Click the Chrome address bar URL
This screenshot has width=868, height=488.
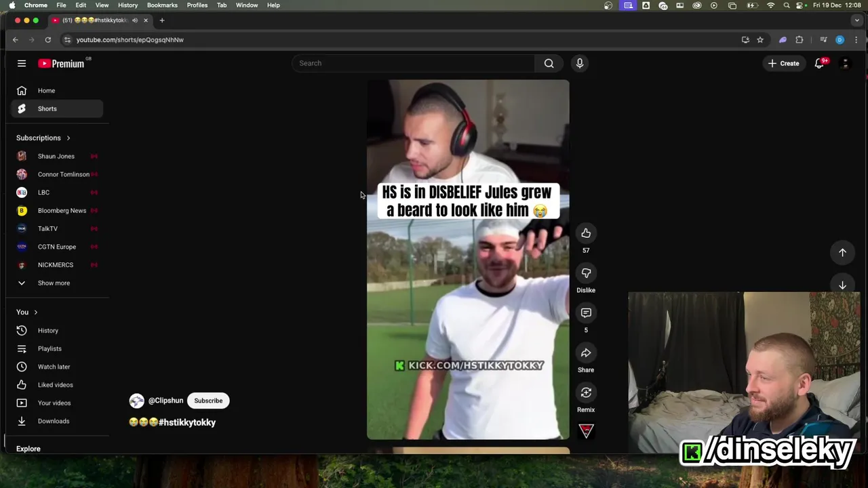pyautogui.click(x=130, y=39)
